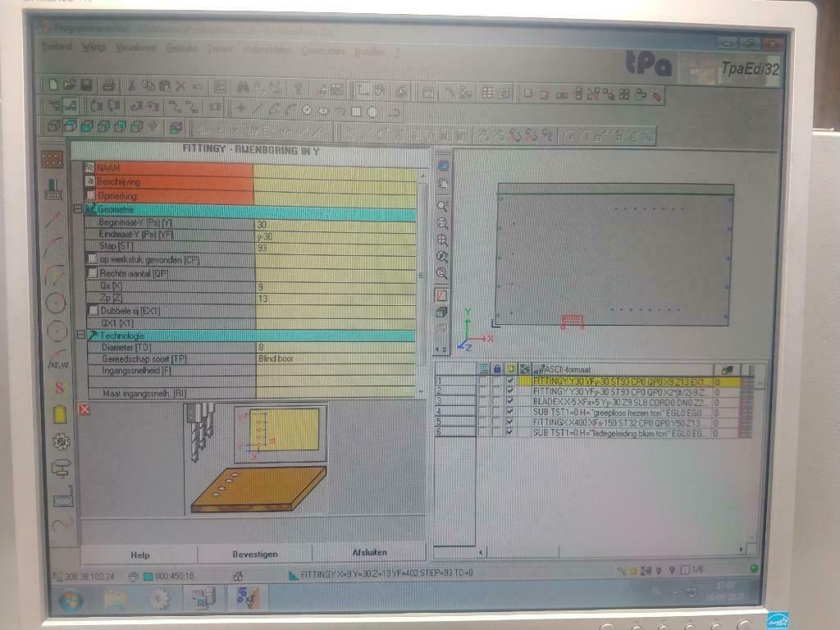Toggle the 'Rechte aantal [QP]' checkbox
The image size is (840, 630).
[x=92, y=273]
